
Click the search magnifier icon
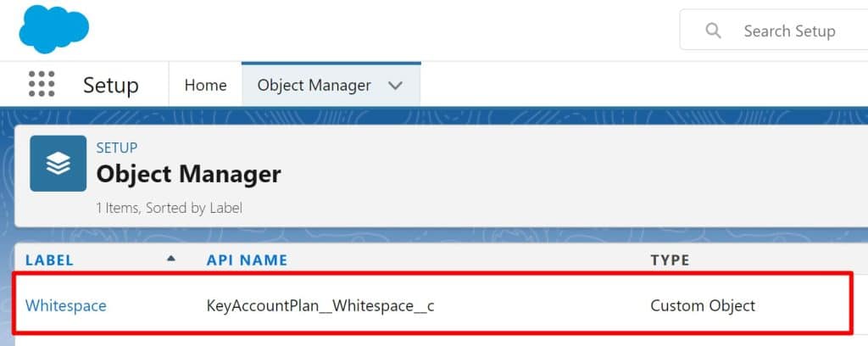[x=714, y=31]
